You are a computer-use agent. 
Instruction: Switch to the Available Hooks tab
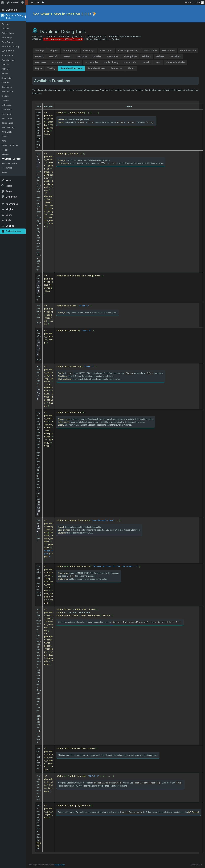[x=97, y=68]
